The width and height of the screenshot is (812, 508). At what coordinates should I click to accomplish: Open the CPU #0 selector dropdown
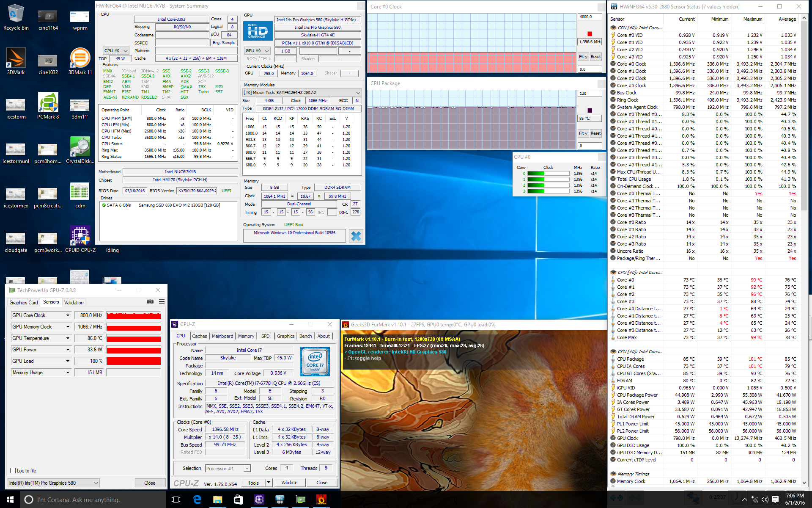(x=116, y=50)
